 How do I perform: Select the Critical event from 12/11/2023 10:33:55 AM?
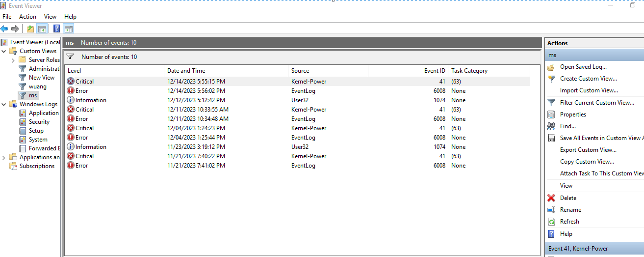298,110
